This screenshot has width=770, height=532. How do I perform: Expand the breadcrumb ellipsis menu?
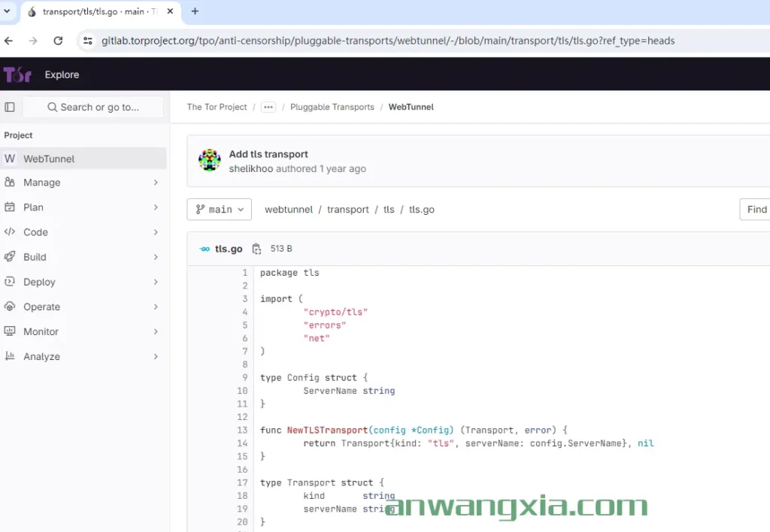click(x=268, y=107)
